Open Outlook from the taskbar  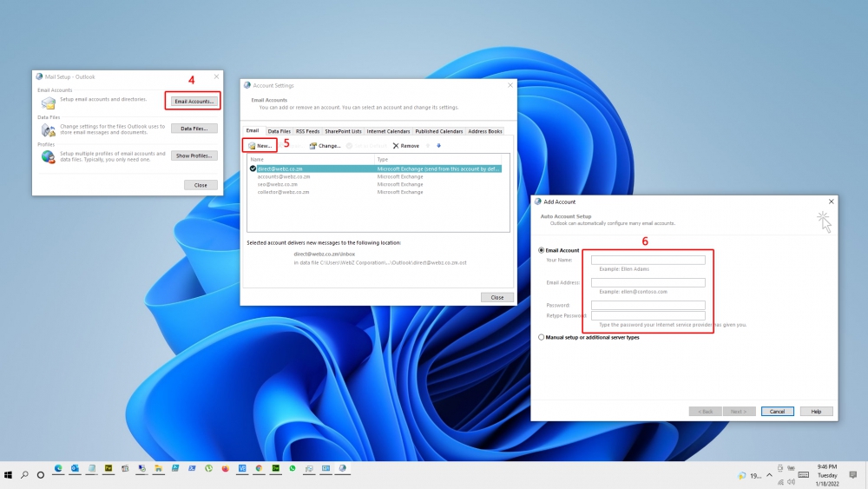point(76,468)
